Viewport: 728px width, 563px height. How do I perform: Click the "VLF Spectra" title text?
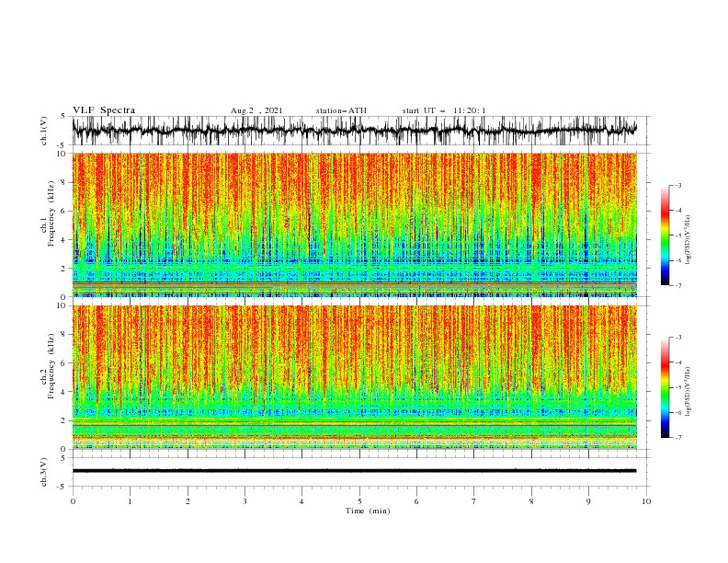pos(104,110)
